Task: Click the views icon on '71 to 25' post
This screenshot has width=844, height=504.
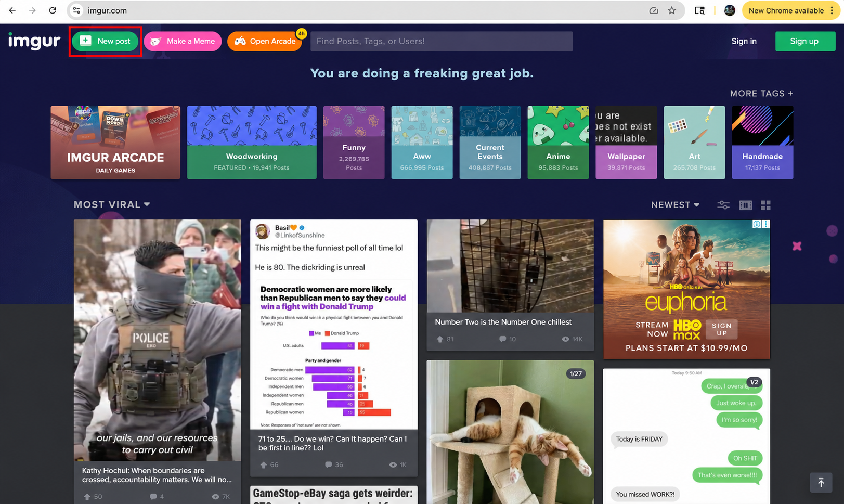Action: pos(393,465)
